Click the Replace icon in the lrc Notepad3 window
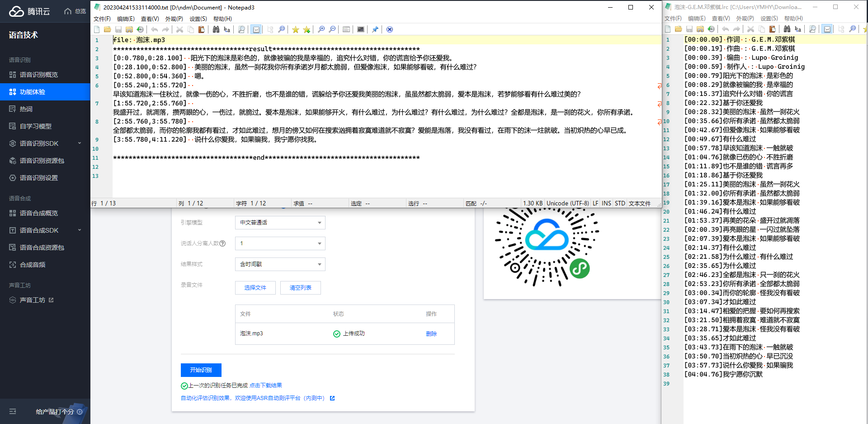868x424 pixels. click(x=798, y=29)
